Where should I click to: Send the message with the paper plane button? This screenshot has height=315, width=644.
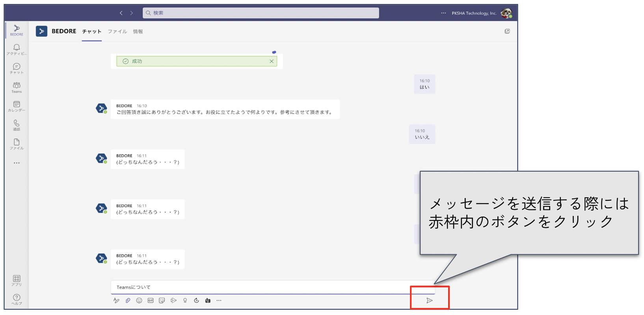[x=429, y=300]
